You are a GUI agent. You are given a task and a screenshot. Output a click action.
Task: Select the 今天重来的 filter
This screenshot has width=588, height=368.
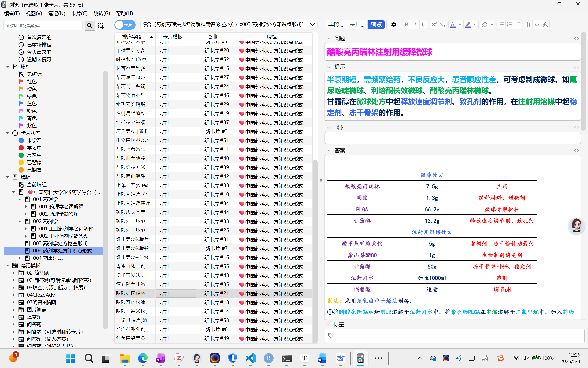pyautogui.click(x=39, y=52)
